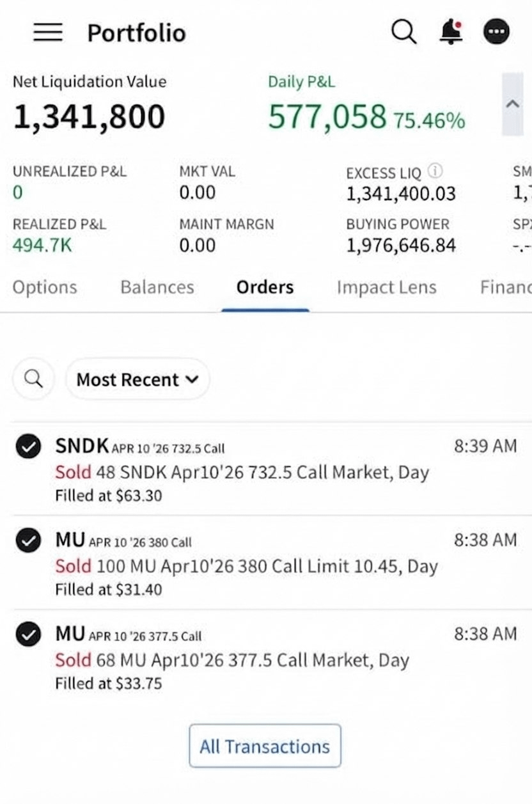Open the notifications bell
The image size is (532, 804).
[451, 32]
